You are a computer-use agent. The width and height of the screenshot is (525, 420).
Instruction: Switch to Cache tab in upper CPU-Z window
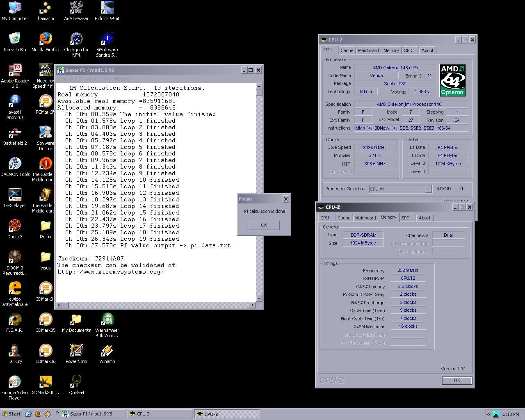[347, 50]
